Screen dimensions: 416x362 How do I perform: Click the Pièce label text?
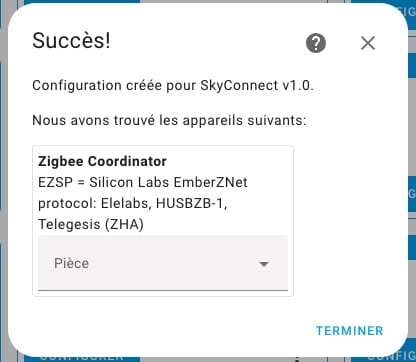71,263
